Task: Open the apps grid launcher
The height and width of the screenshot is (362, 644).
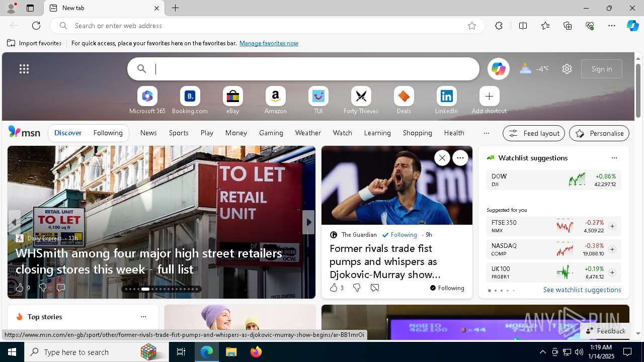Action: tap(24, 69)
